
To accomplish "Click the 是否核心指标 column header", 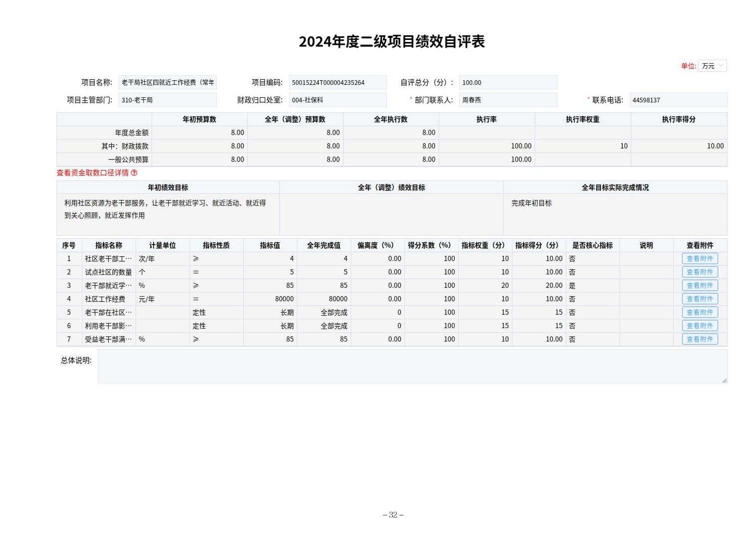I will point(592,245).
